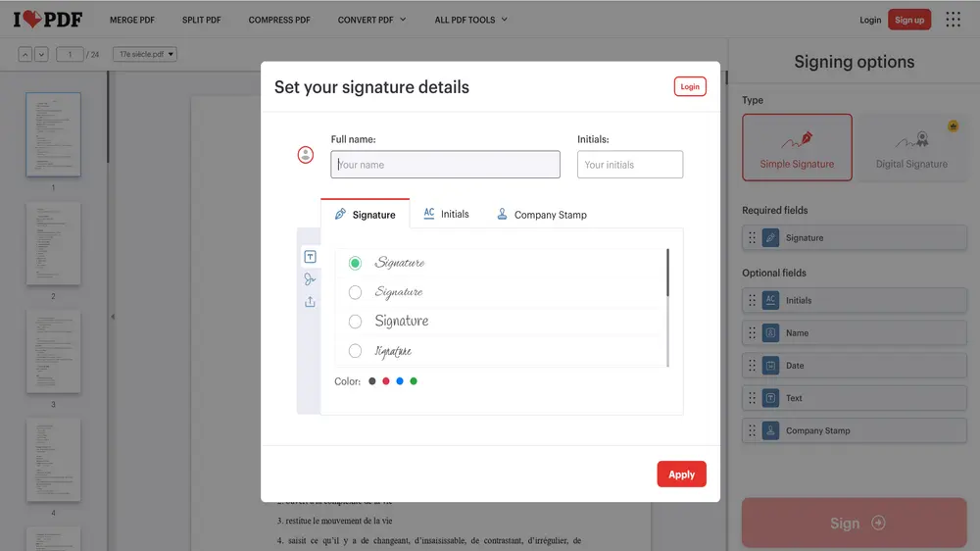Select the third handwritten signature style
Viewport: 980px width, 551px height.
(355, 322)
